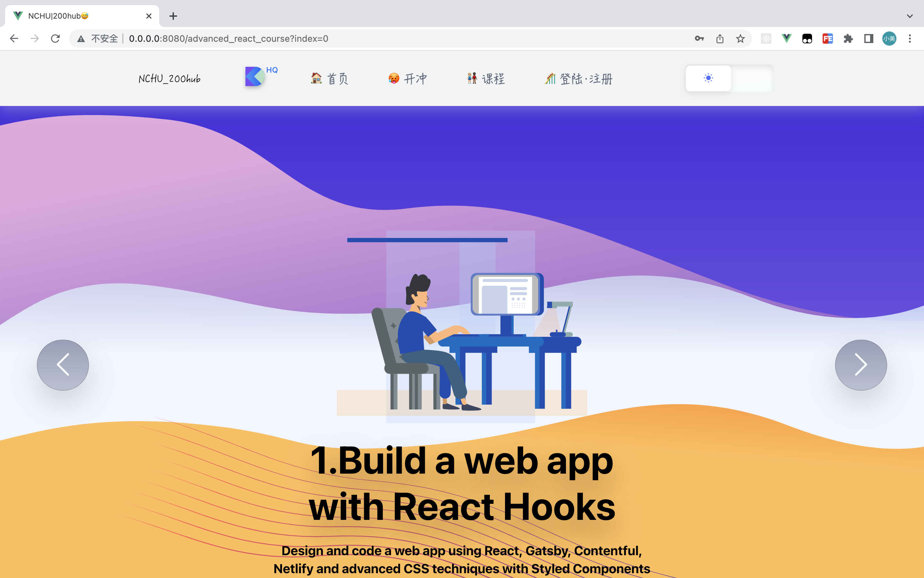The width and height of the screenshot is (924, 578).
Task: Switch the light/dark theme toggle
Action: [x=729, y=78]
